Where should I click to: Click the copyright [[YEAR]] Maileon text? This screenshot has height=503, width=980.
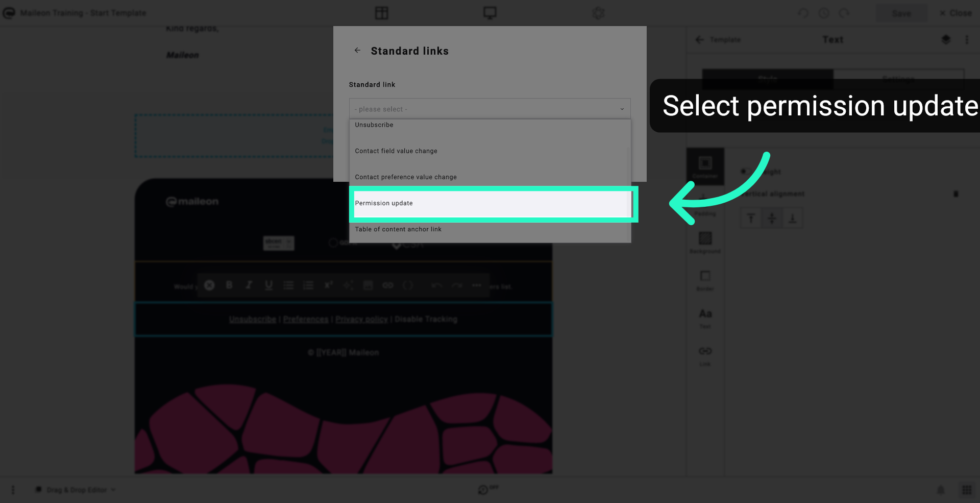click(x=344, y=352)
